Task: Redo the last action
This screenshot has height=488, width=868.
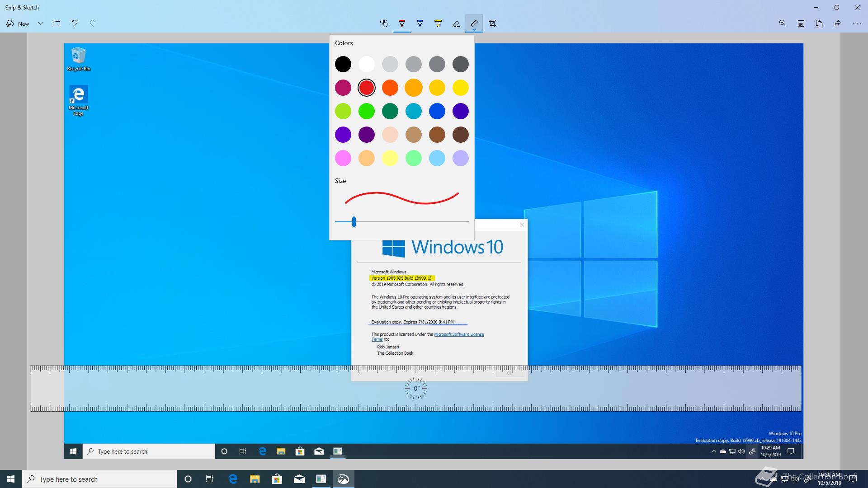Action: [93, 23]
